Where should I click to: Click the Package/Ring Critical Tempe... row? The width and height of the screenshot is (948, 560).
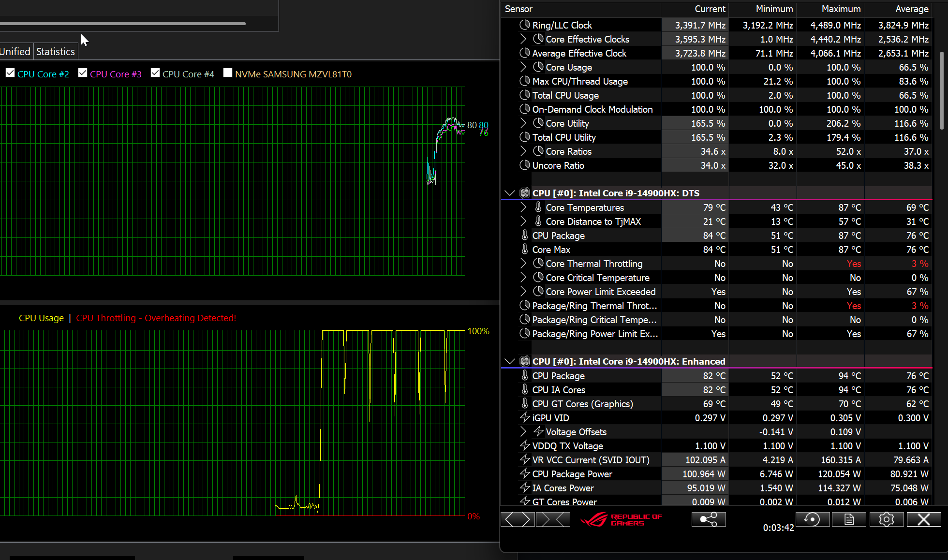[x=717, y=319]
